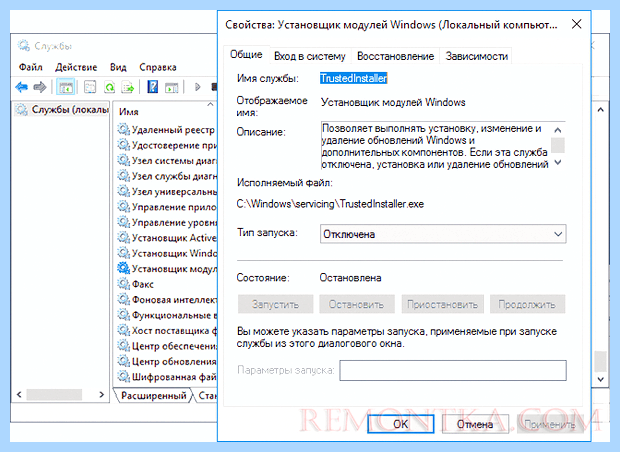This screenshot has width=620, height=452.
Task: Click gear icon beside Установщик Active
Action: (123, 238)
